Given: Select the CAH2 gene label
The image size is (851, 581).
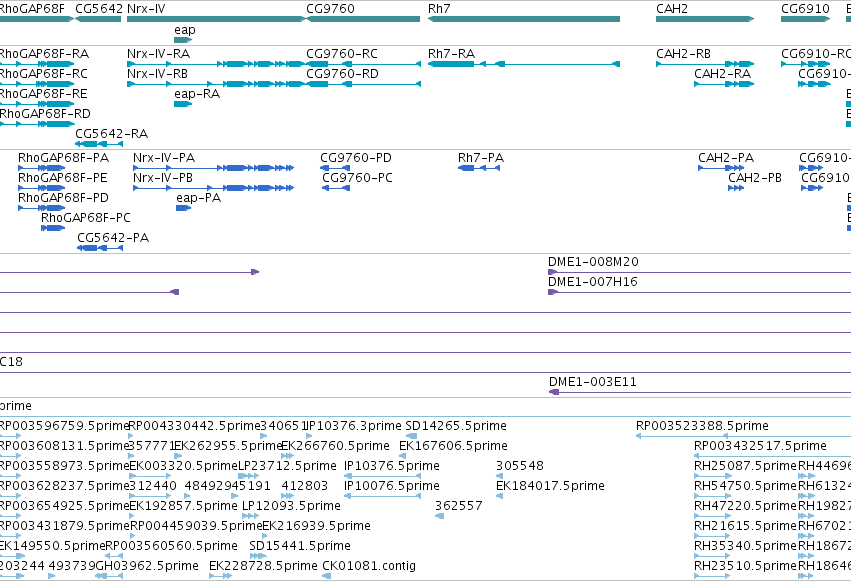Looking at the screenshot, I should 672,9.
